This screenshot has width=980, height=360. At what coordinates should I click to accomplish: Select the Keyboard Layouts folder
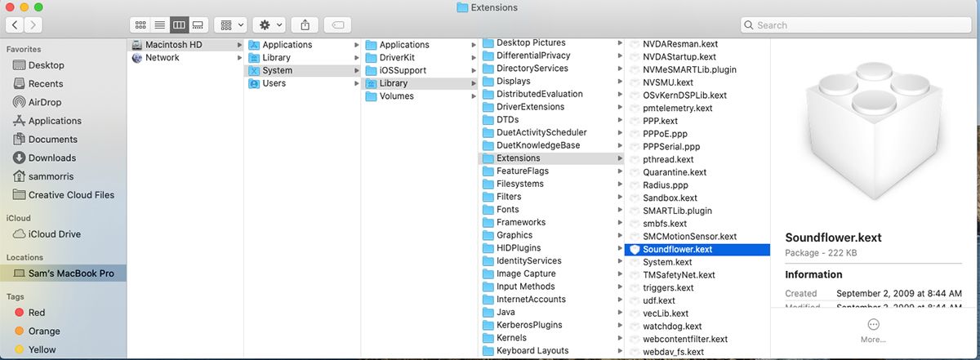pos(552,351)
